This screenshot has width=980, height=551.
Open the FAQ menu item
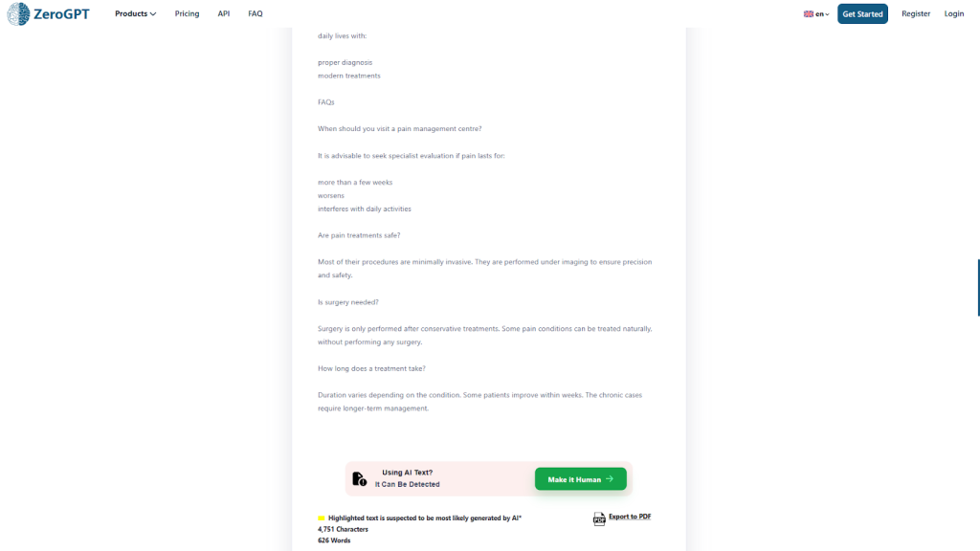tap(255, 14)
